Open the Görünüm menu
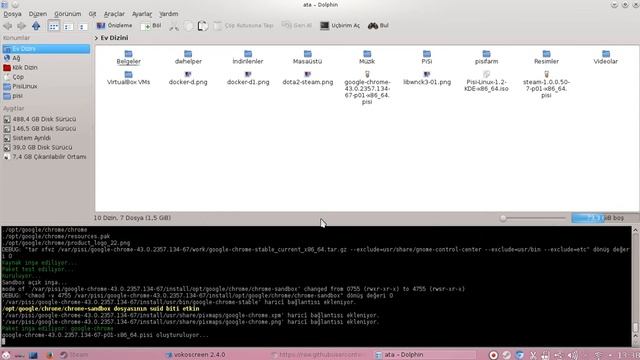 click(68, 14)
